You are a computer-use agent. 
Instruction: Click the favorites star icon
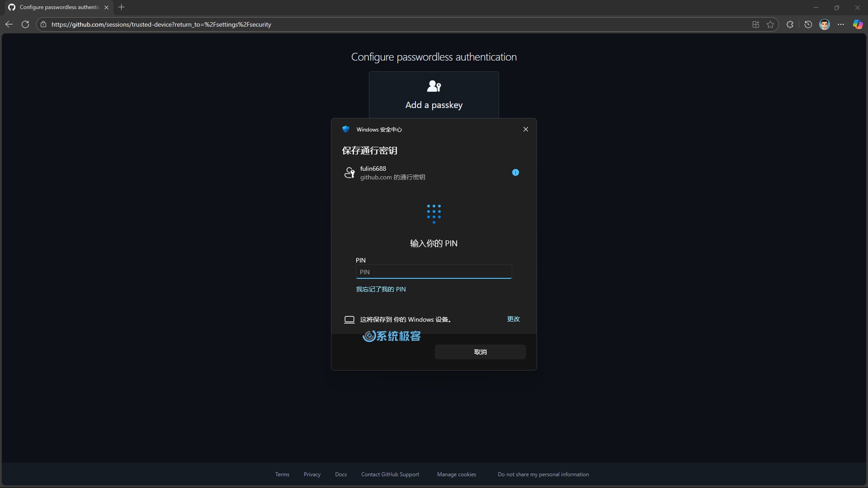click(x=770, y=24)
